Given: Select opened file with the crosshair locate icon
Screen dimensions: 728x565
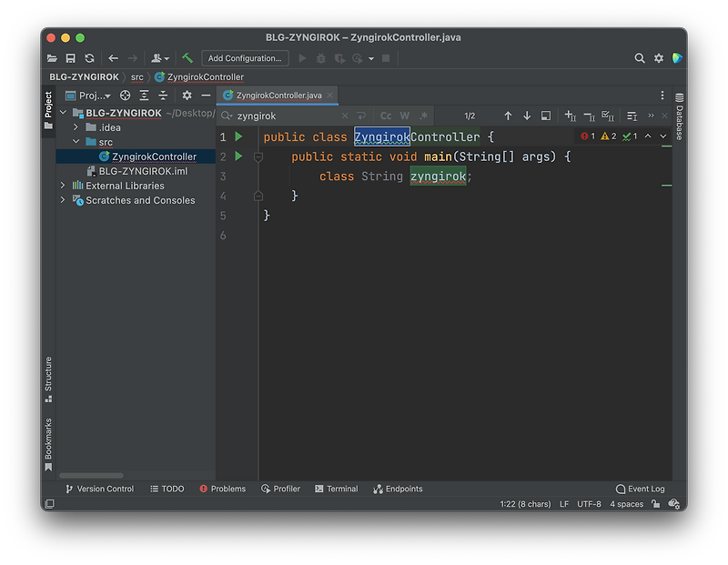Looking at the screenshot, I should 126,95.
